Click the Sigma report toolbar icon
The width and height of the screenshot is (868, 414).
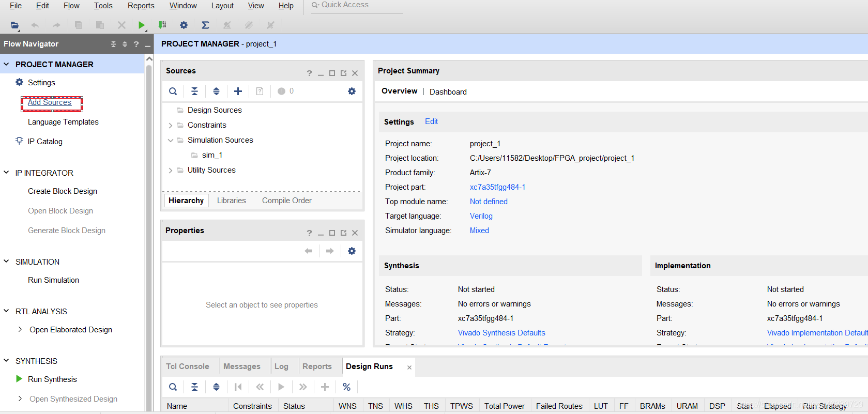(x=205, y=25)
